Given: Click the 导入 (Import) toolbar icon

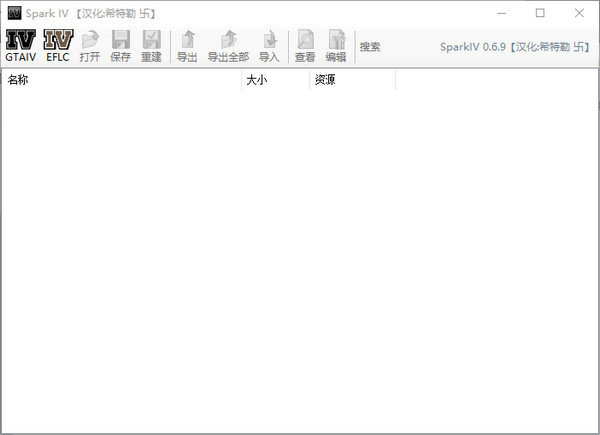Looking at the screenshot, I should point(269,46).
